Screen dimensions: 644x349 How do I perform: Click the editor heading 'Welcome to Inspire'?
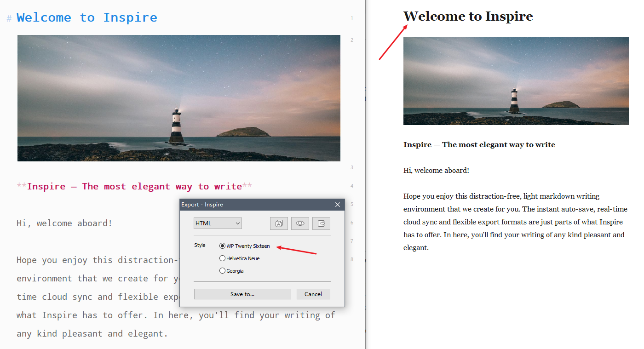tap(87, 18)
